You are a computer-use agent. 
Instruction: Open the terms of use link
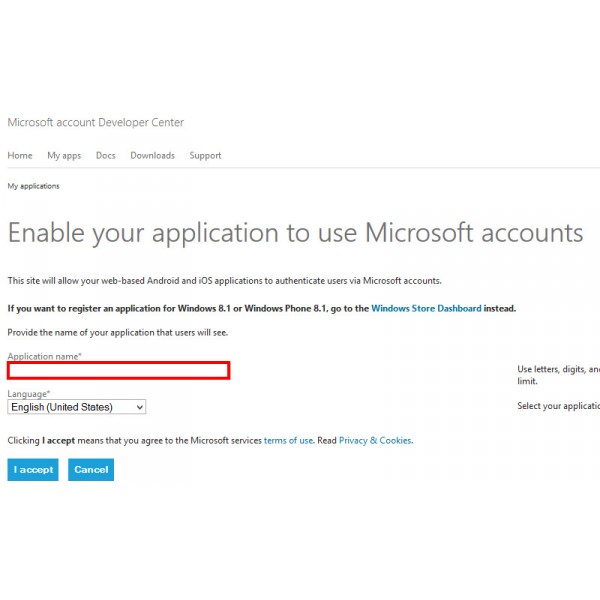[289, 440]
